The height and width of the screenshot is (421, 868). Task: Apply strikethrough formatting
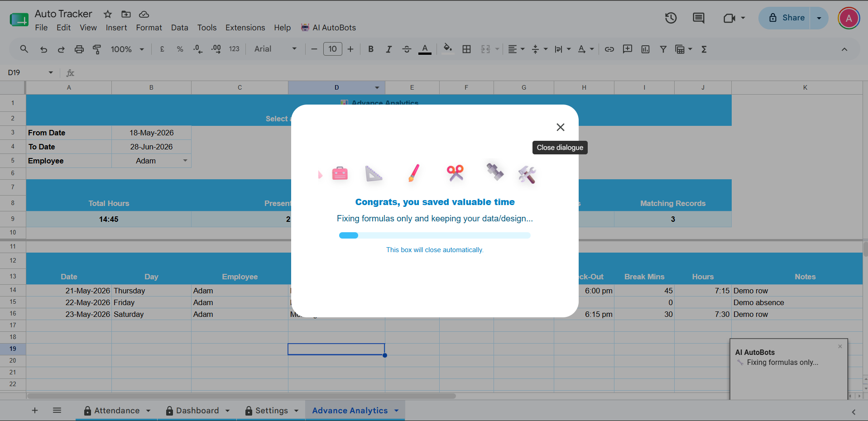pos(407,49)
